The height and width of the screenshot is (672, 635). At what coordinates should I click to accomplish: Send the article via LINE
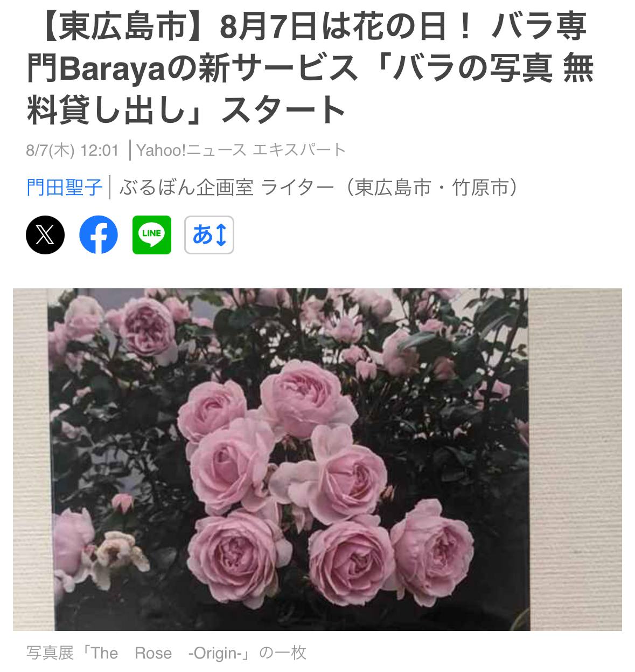coord(152,235)
